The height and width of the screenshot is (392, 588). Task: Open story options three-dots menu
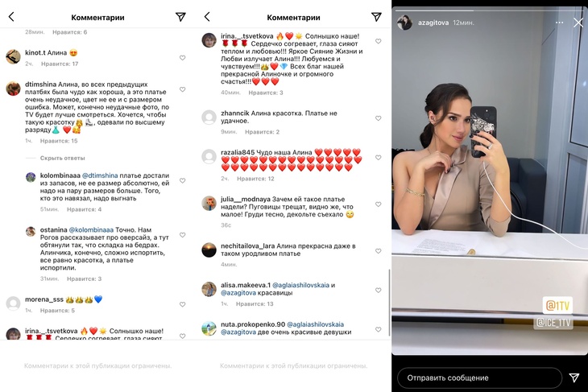[x=559, y=23]
